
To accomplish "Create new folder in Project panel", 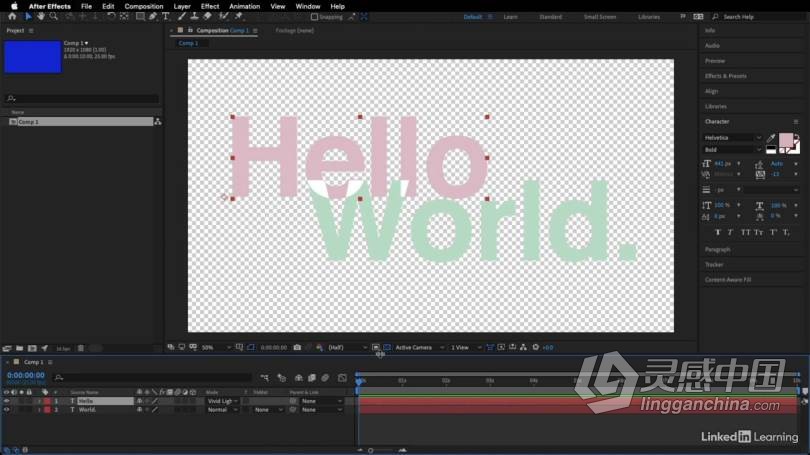I will click(x=19, y=349).
